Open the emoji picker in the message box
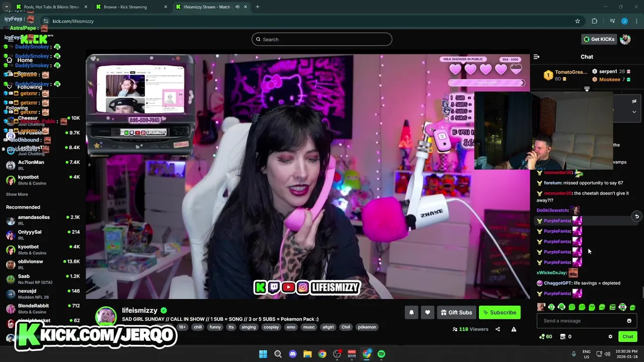This screenshot has height=362, width=644. pos(629,321)
